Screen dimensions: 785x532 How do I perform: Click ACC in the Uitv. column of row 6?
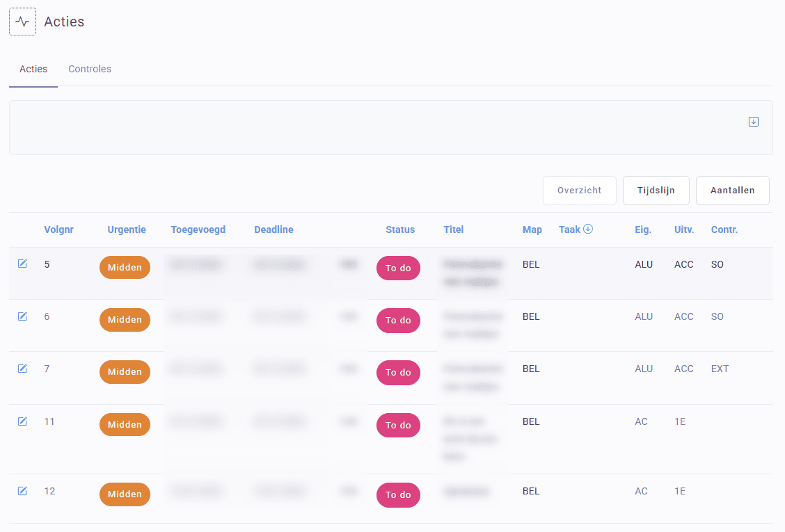[684, 316]
